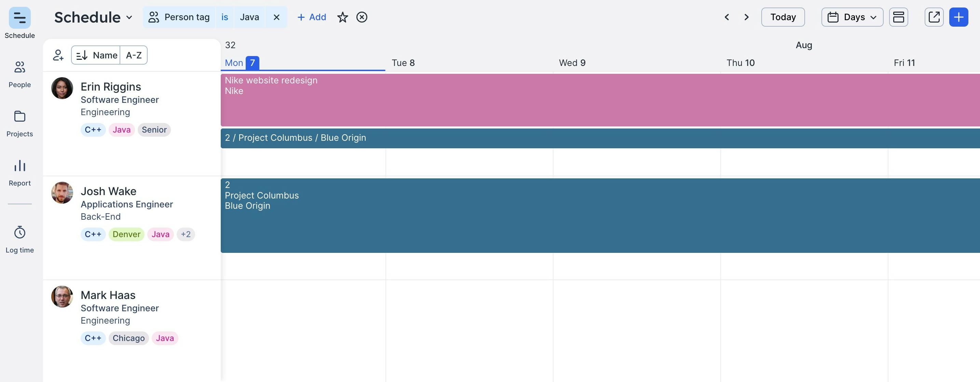Expand Josh Wake's +2 more tags

(x=186, y=234)
